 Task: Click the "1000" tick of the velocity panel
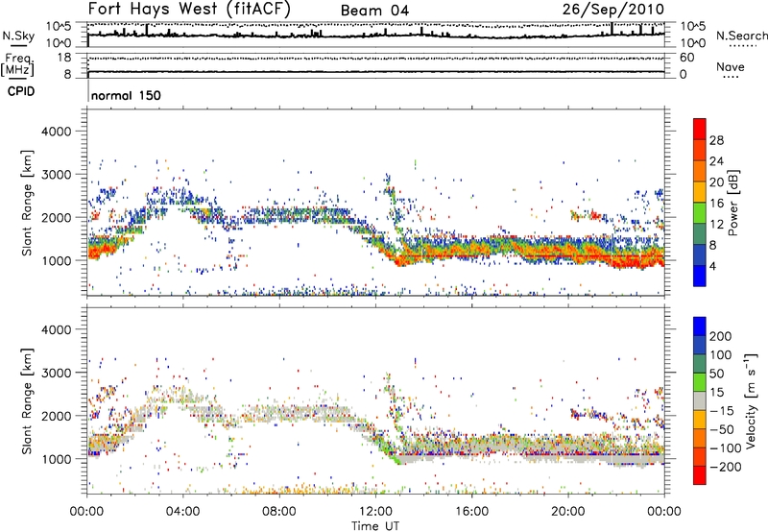pyautogui.click(x=57, y=459)
